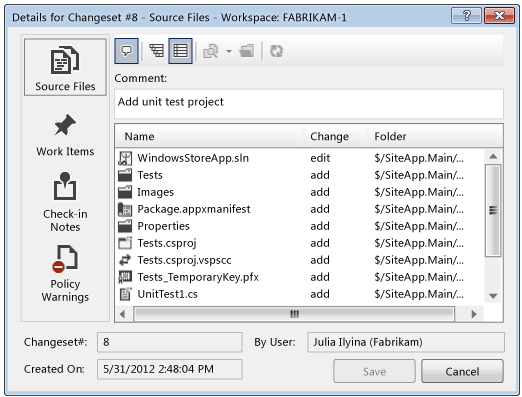Click the Changeset# field
Viewport: 522px width, 397px height.
(x=170, y=342)
